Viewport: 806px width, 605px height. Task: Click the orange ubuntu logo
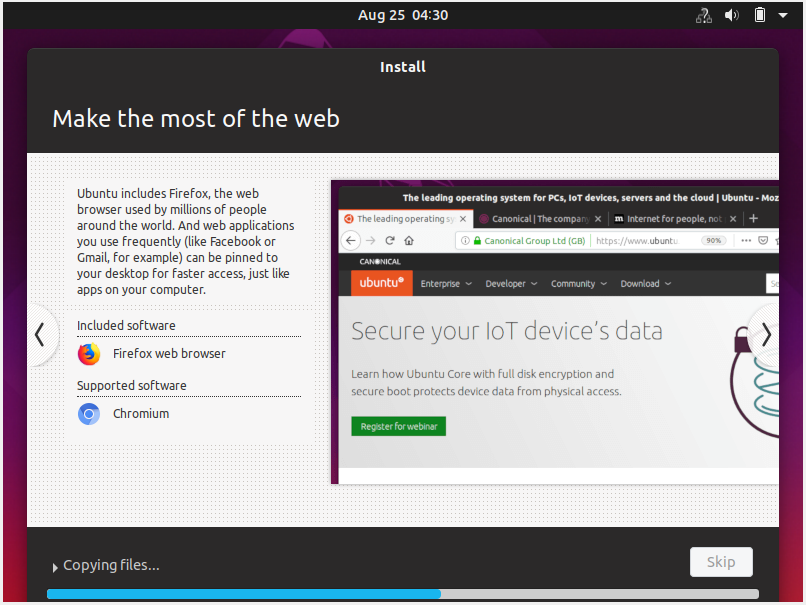pyautogui.click(x=381, y=283)
